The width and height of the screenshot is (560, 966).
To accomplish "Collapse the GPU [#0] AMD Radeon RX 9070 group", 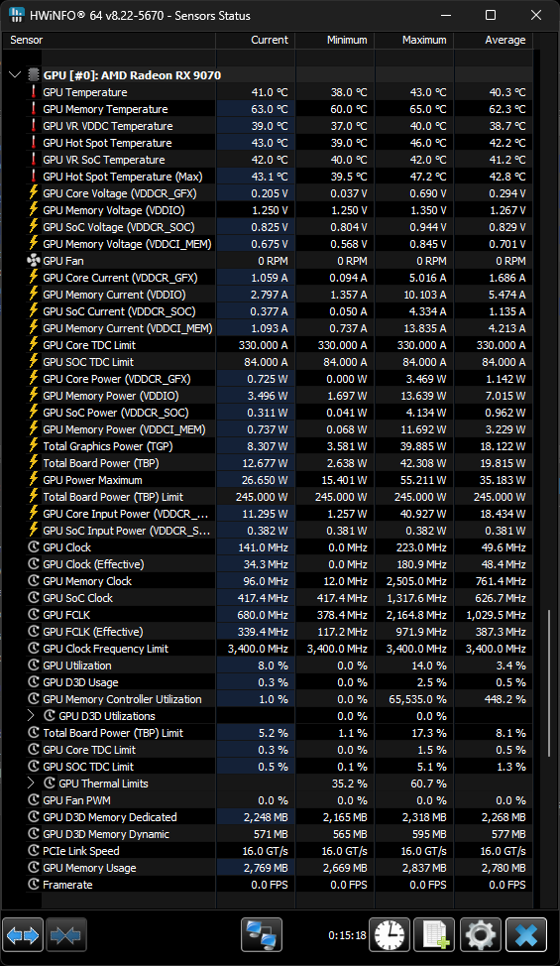I will tap(15, 75).
